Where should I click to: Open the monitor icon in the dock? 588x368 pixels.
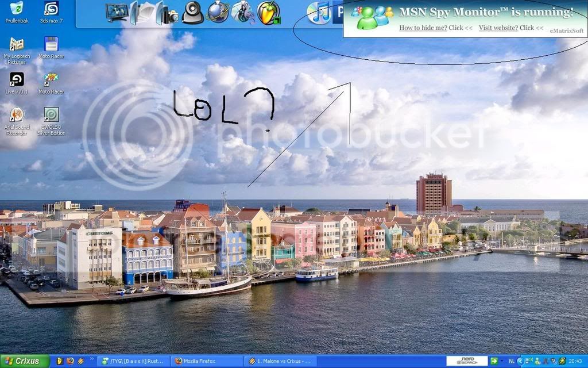117,12
